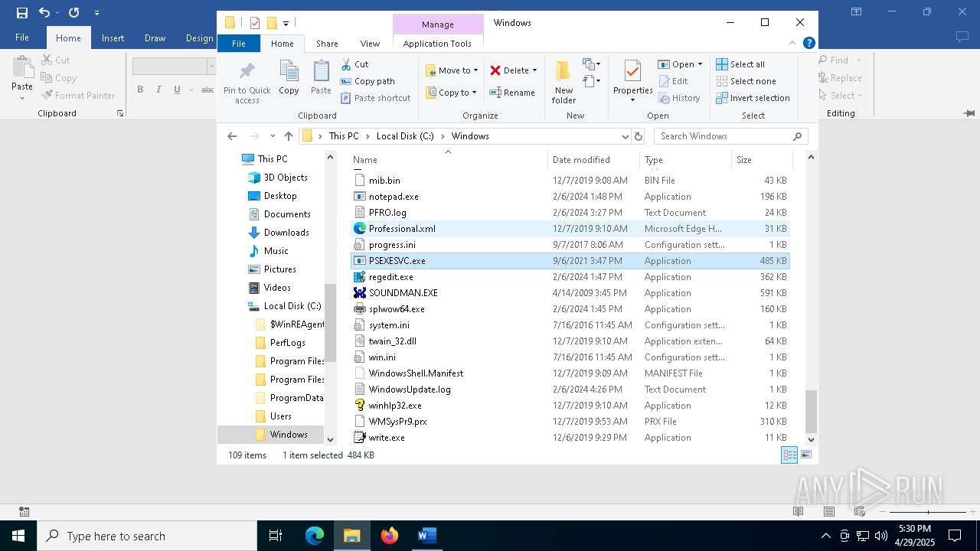Click Task View taskbar icon

coord(276,536)
